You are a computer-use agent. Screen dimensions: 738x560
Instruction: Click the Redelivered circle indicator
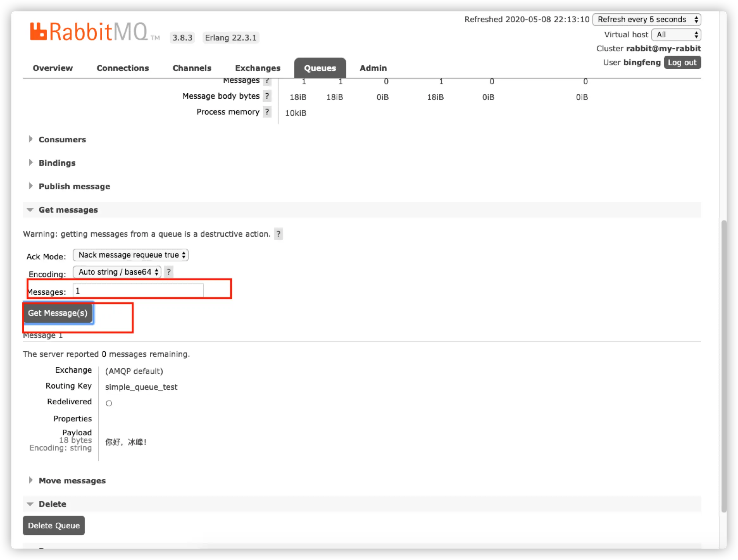(x=109, y=403)
